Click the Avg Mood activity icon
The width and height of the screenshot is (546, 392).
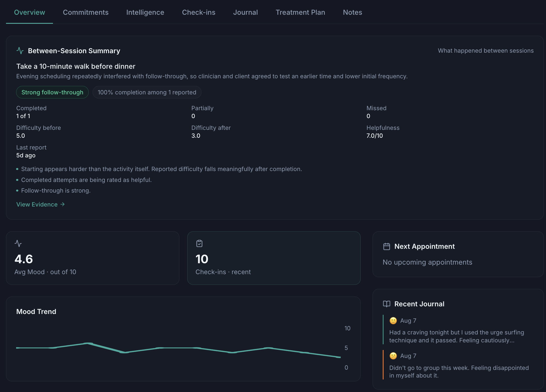pyautogui.click(x=18, y=243)
